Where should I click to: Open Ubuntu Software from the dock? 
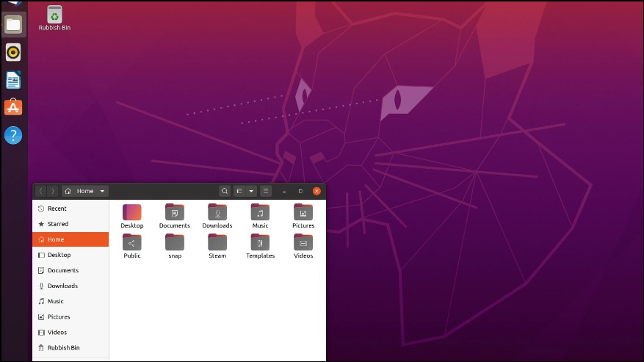13,107
